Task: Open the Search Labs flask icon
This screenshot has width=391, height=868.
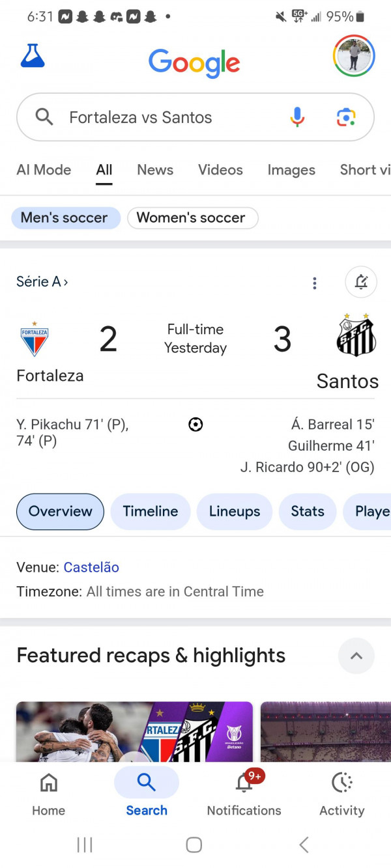Action: coord(33,57)
